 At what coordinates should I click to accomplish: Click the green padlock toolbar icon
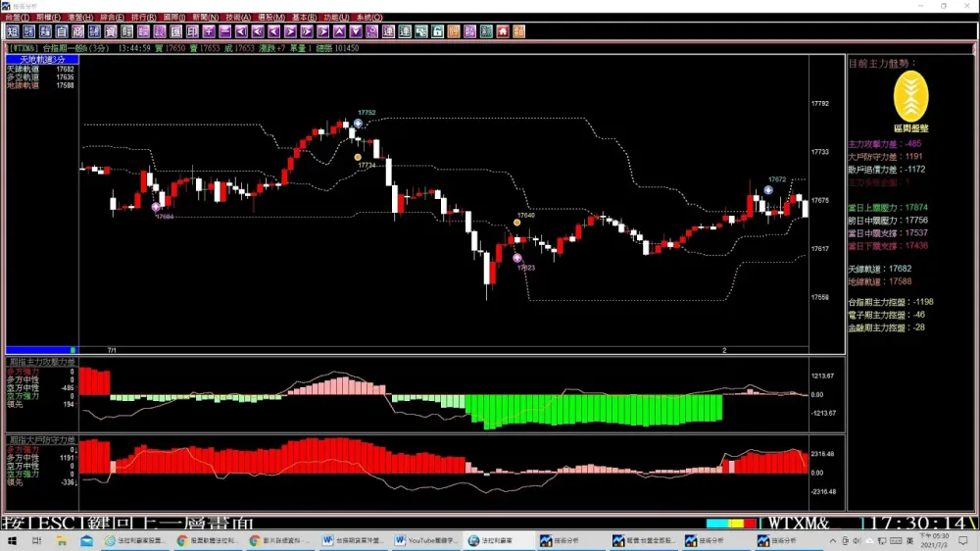[437, 31]
